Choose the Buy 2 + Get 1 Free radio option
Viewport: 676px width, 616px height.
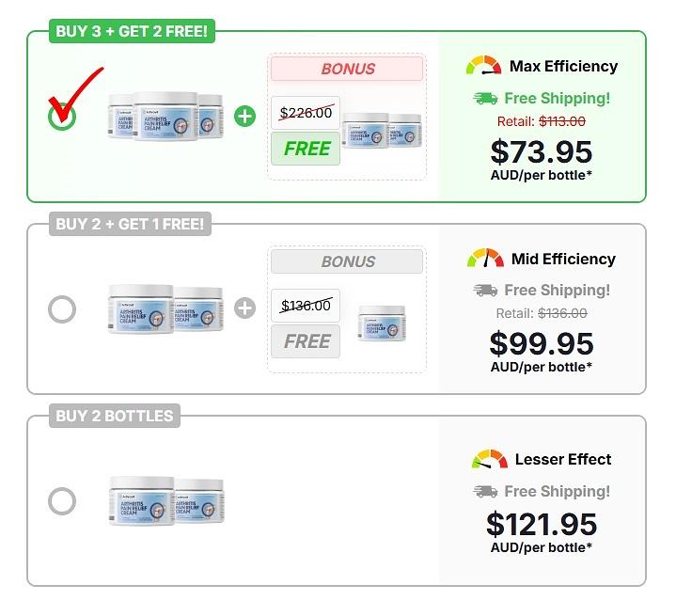pos(62,308)
